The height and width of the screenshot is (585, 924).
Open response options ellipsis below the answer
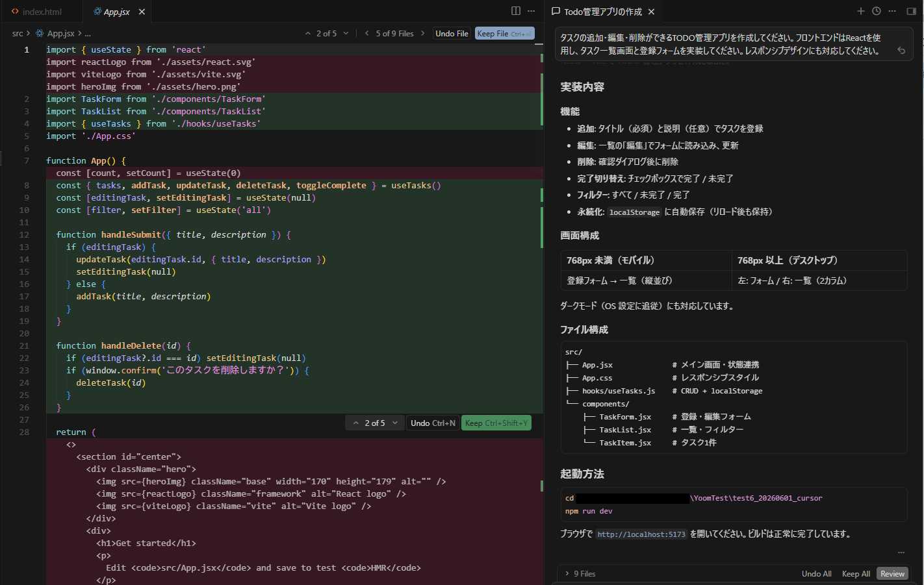pyautogui.click(x=901, y=553)
